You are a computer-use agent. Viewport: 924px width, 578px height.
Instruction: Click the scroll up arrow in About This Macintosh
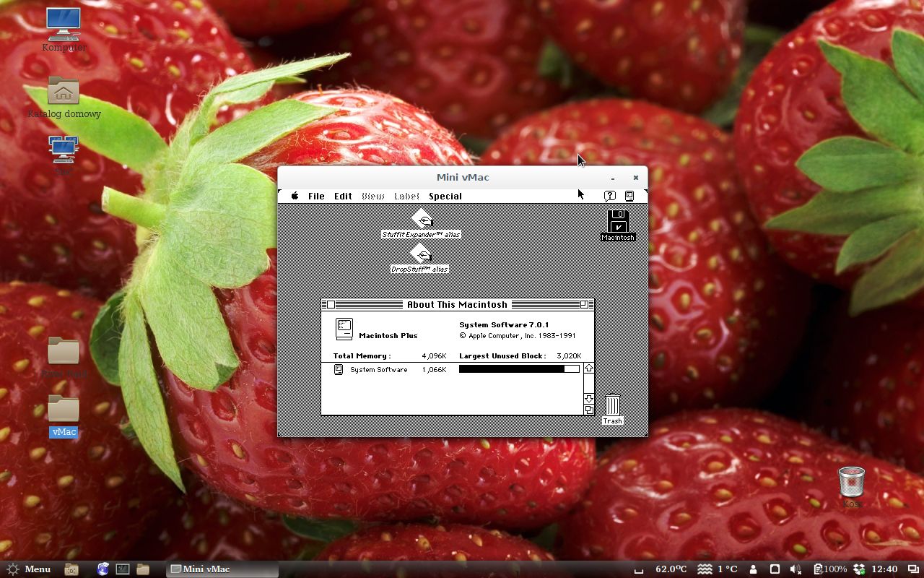588,368
